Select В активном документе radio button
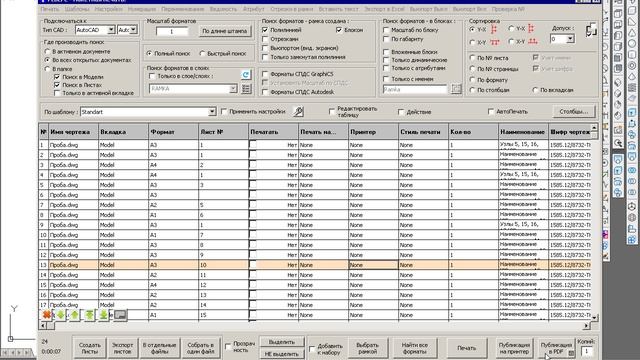Viewport: 640px width, 360px height. point(47,52)
